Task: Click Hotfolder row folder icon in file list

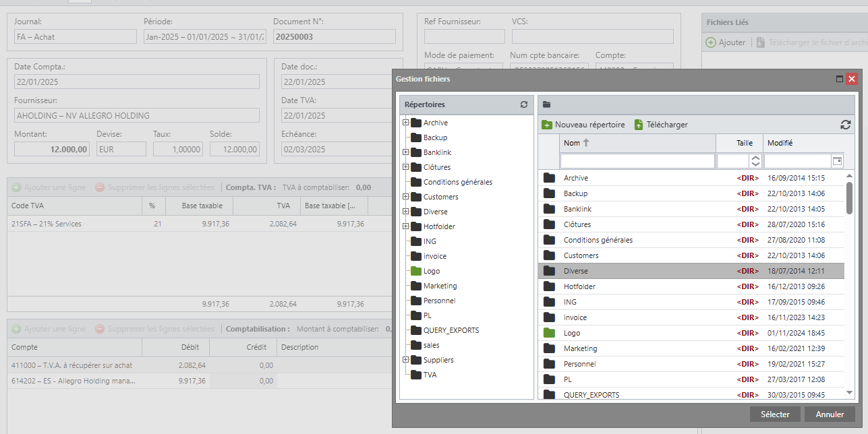Action: click(x=549, y=286)
